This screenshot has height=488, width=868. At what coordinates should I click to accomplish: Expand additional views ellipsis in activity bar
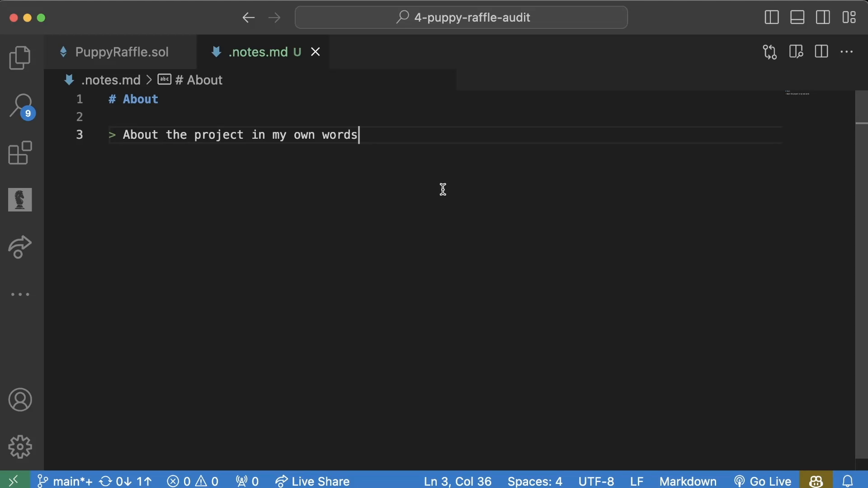(20, 295)
